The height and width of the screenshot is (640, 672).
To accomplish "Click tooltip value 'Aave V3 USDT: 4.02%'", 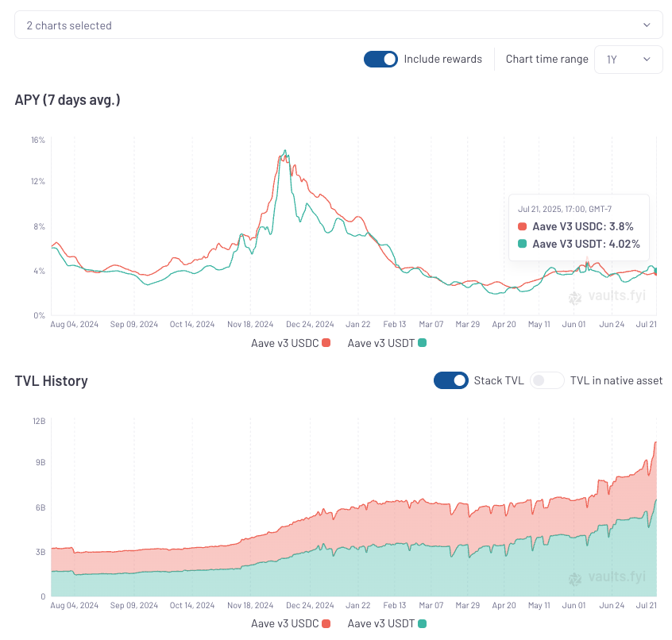I will pos(586,245).
